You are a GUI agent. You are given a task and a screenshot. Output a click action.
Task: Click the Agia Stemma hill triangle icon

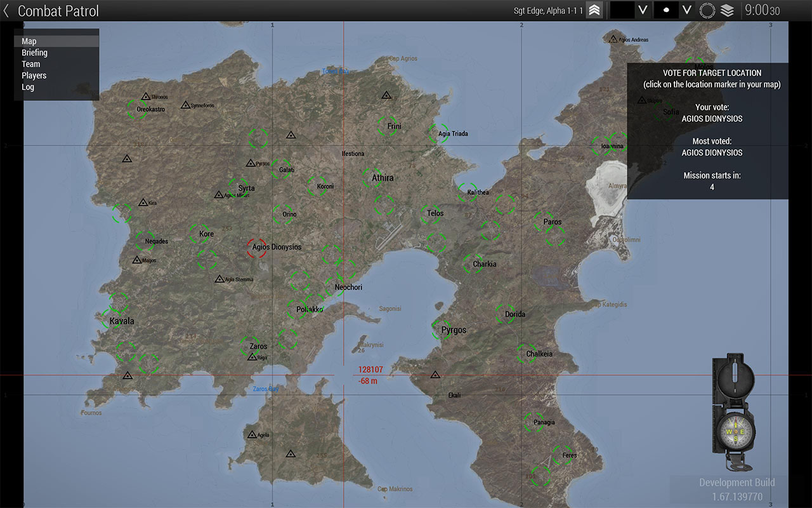(219, 279)
